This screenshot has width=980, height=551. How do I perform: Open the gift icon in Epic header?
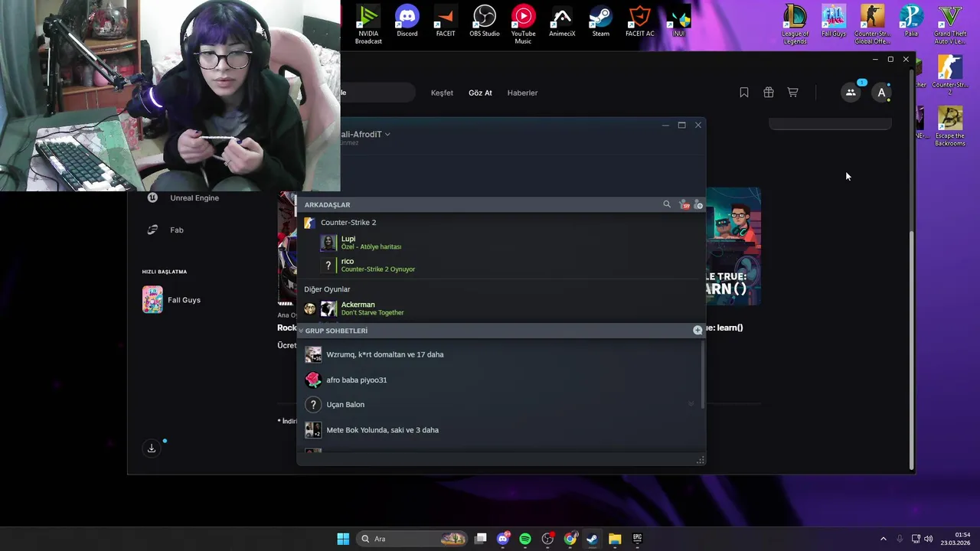pyautogui.click(x=769, y=93)
